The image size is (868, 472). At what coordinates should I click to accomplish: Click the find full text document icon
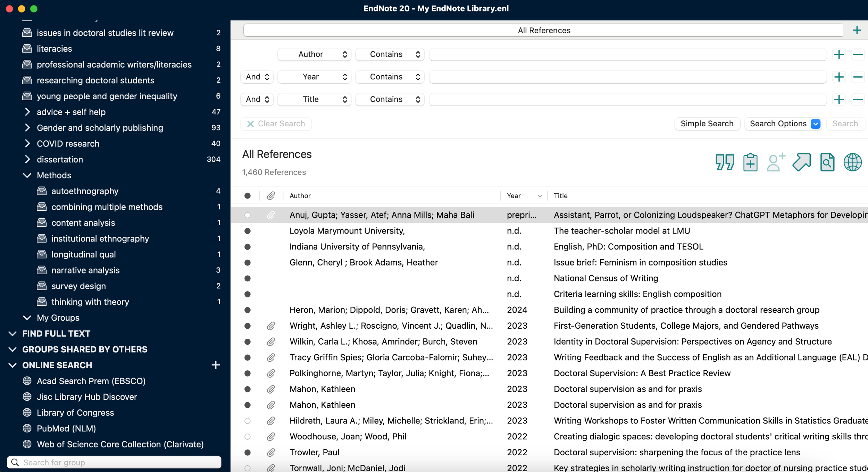point(827,162)
